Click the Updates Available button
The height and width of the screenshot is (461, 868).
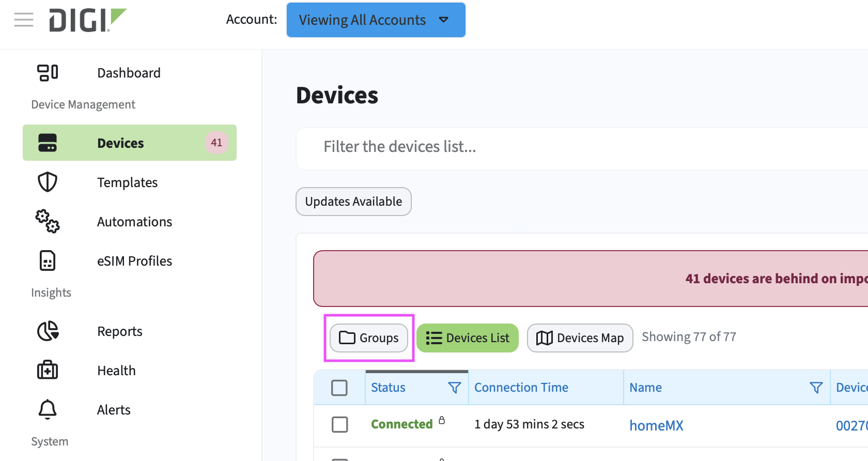353,202
